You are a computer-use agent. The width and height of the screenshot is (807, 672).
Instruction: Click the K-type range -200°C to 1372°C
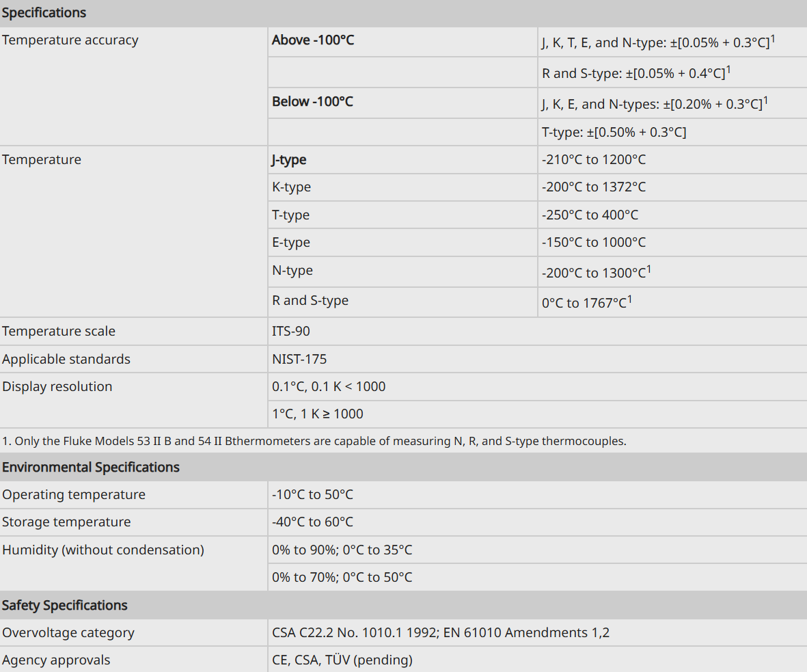click(593, 187)
